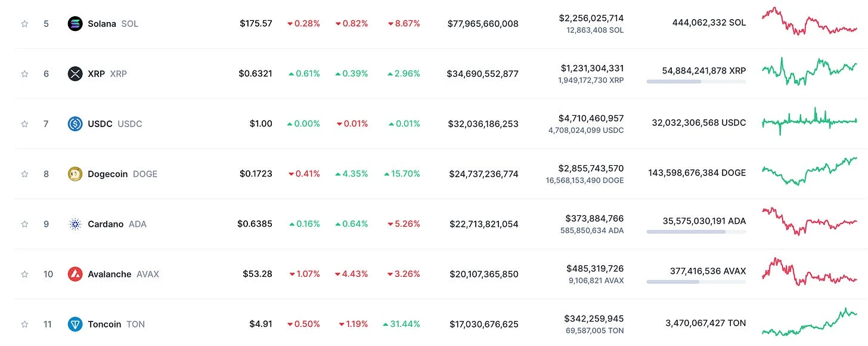The width and height of the screenshot is (868, 346).
Task: Click the Dogecoin logo icon
Action: tap(75, 174)
